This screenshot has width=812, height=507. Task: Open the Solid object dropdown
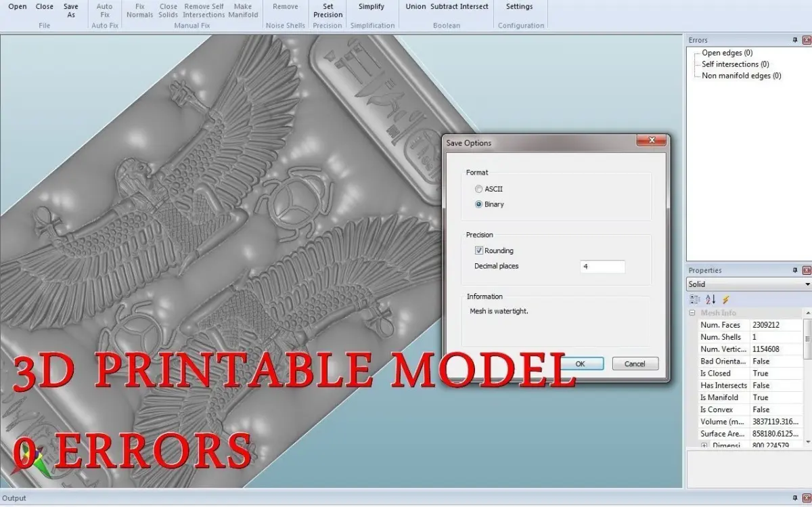click(x=749, y=284)
